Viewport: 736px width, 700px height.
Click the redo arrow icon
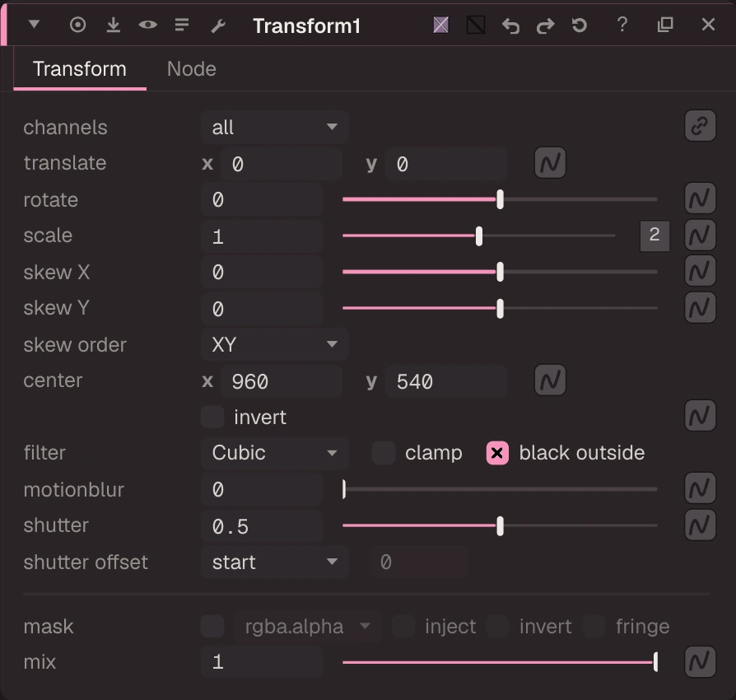[x=546, y=26]
